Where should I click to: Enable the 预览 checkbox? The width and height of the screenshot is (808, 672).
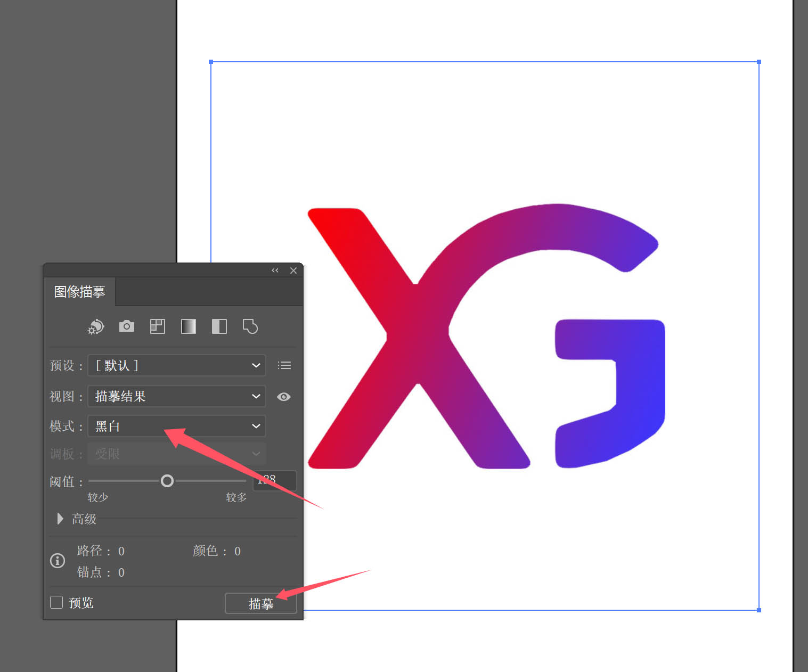[x=56, y=602]
